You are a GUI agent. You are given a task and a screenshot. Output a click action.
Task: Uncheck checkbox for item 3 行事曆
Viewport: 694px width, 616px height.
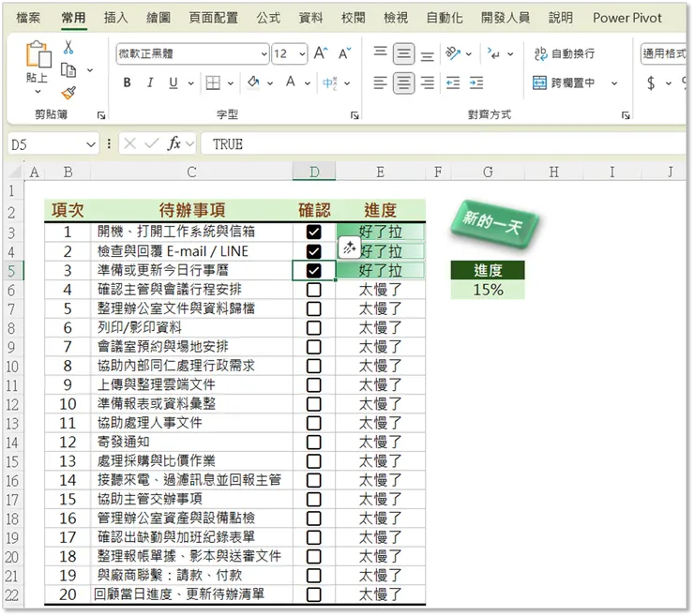tap(314, 270)
